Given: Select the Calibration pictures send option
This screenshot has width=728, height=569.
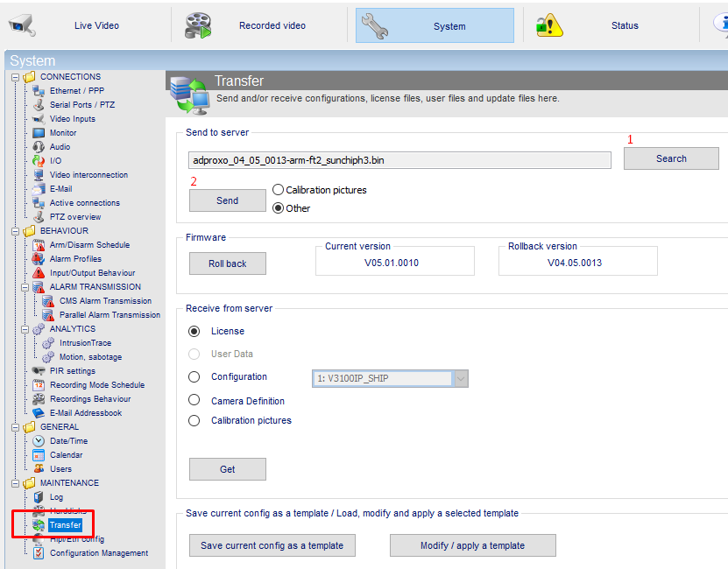Looking at the screenshot, I should pos(278,190).
